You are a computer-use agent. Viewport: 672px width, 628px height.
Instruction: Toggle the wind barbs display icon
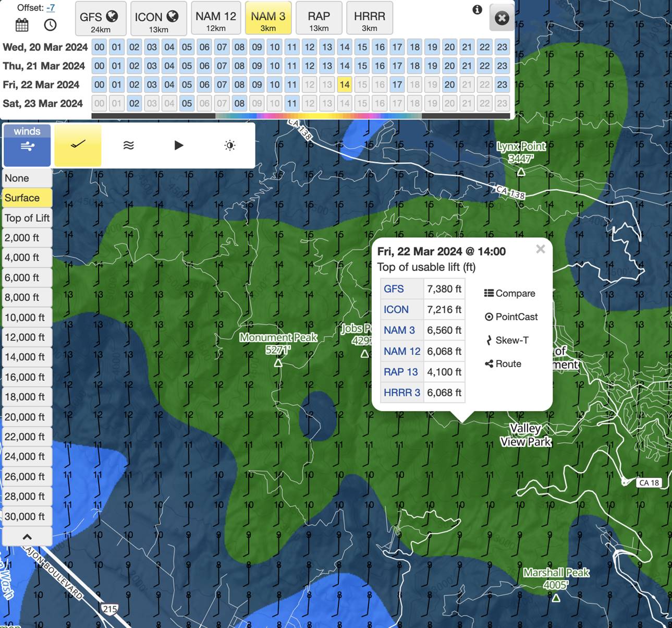point(78,145)
